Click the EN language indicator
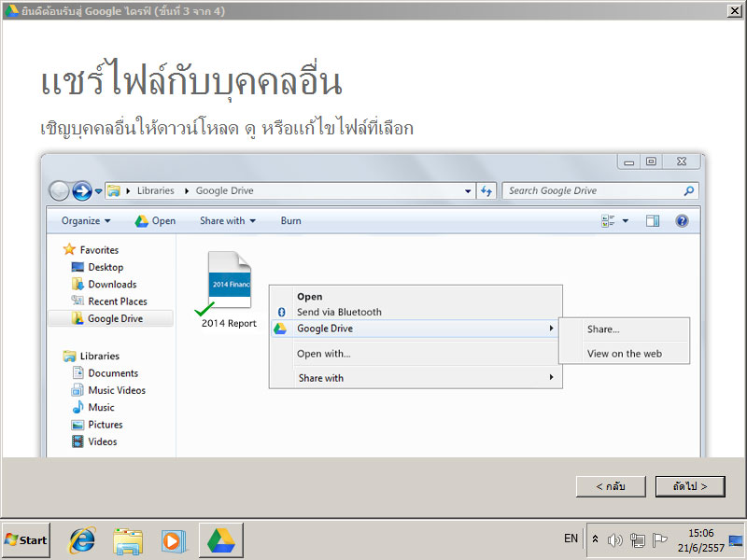The height and width of the screenshot is (560, 747). tap(571, 539)
